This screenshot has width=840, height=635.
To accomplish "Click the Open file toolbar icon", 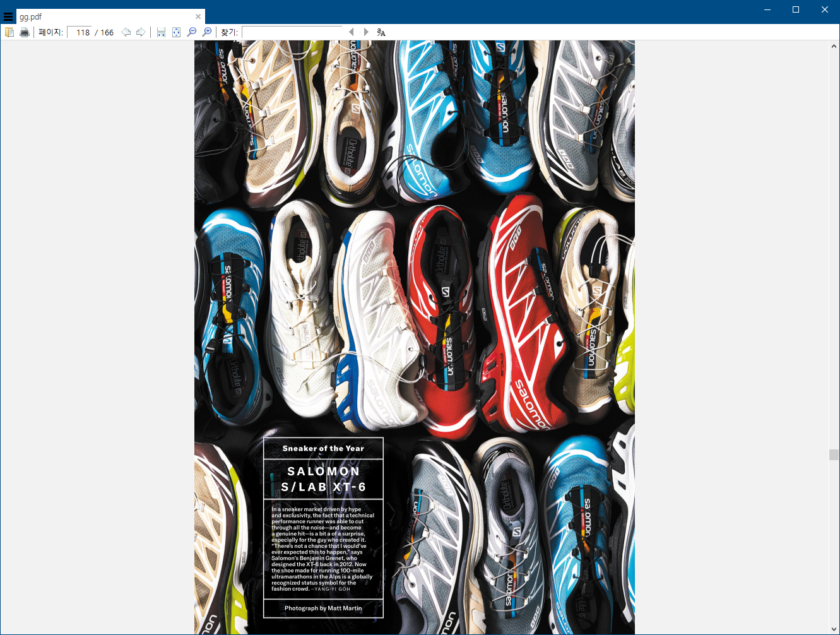I will click(x=9, y=32).
